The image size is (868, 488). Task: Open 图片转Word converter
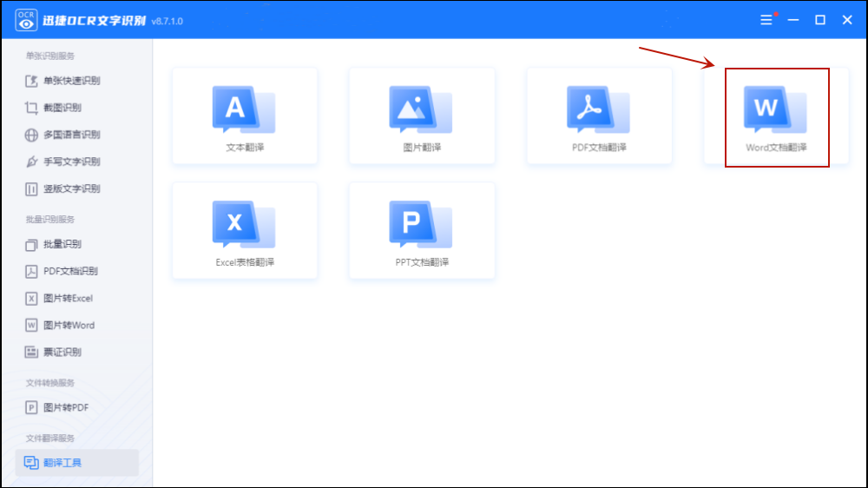click(60, 325)
